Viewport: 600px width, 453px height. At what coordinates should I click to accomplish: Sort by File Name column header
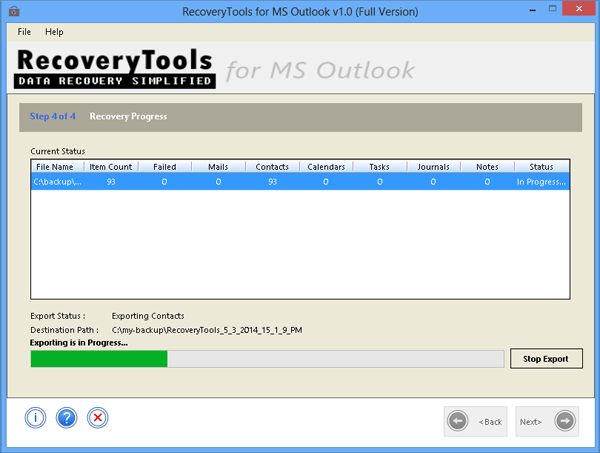[x=57, y=167]
